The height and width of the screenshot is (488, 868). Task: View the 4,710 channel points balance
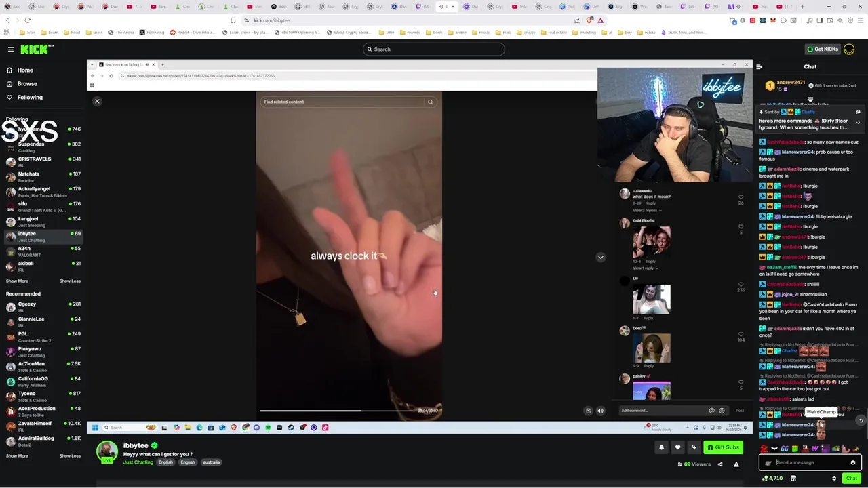click(772, 478)
